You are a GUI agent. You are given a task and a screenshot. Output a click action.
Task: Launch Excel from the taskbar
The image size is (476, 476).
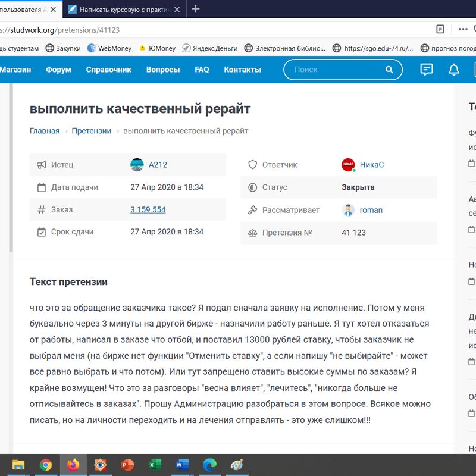click(x=155, y=465)
